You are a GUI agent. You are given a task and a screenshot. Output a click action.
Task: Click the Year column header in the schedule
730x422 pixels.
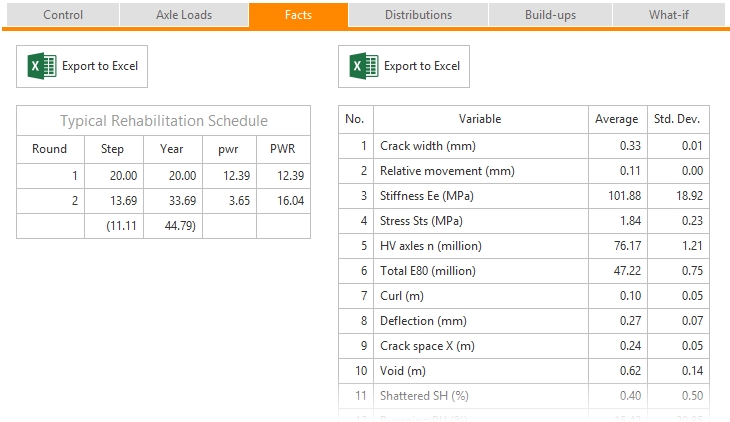tap(171, 149)
